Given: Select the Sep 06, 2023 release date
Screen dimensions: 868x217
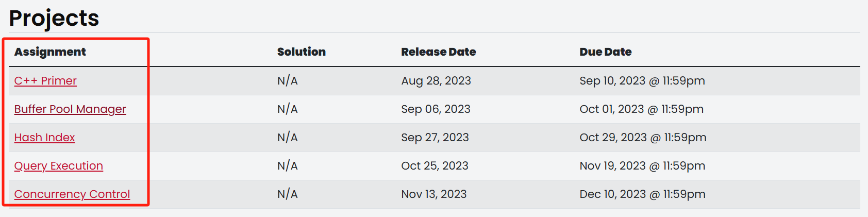Looking at the screenshot, I should click(x=436, y=109).
